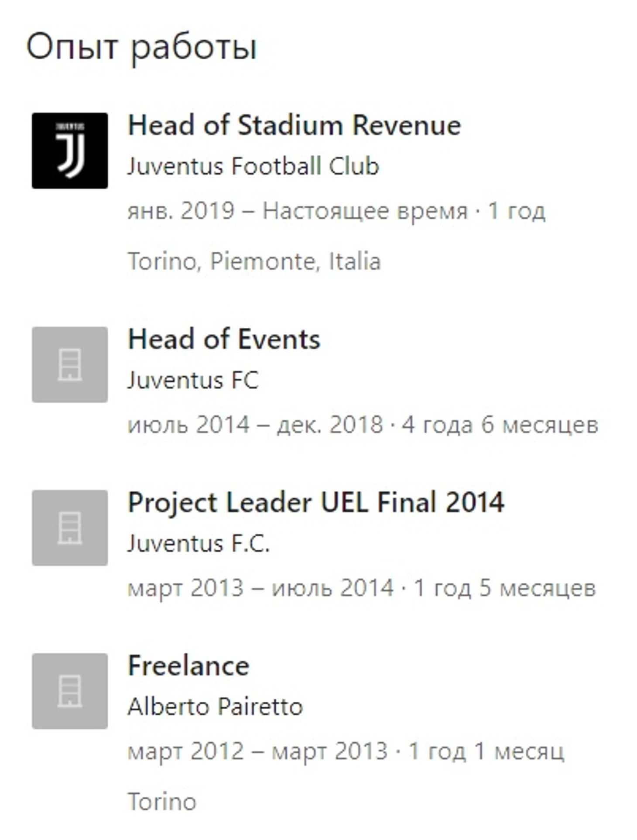This screenshot has height=840, width=637.
Task: Click the Juventus Football Club company name
Action: pyautogui.click(x=253, y=166)
